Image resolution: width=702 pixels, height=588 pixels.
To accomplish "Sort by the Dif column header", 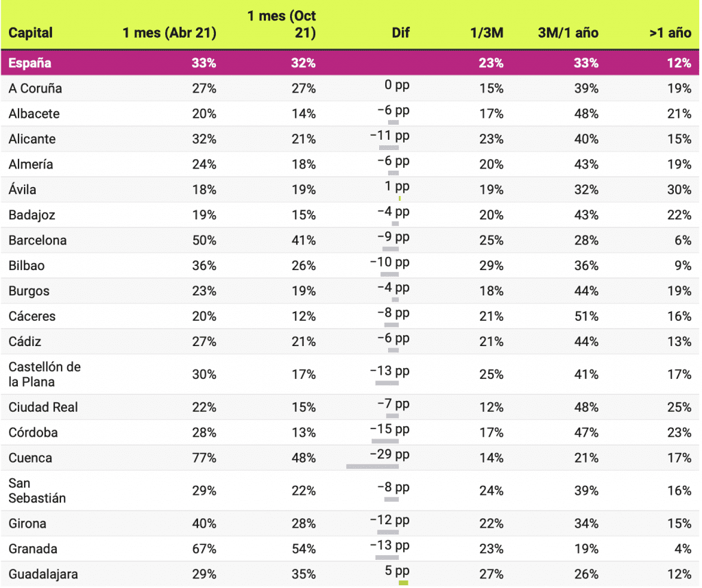I will coord(400,33).
